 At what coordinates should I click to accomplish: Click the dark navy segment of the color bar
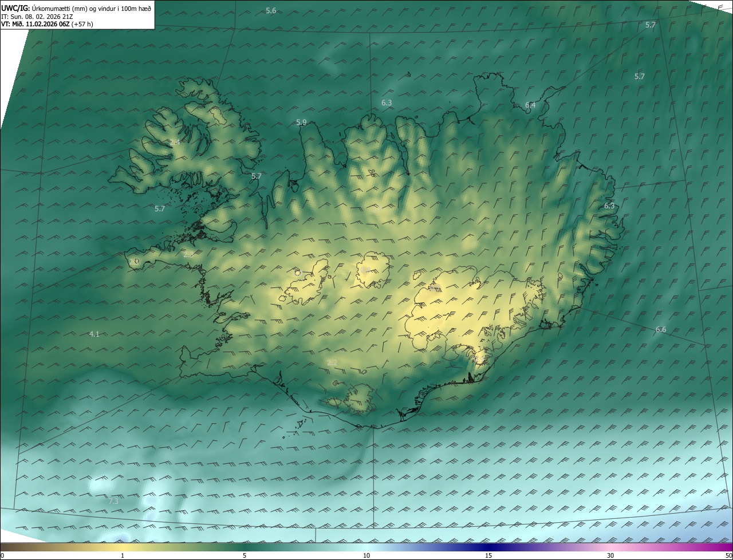click(x=488, y=547)
